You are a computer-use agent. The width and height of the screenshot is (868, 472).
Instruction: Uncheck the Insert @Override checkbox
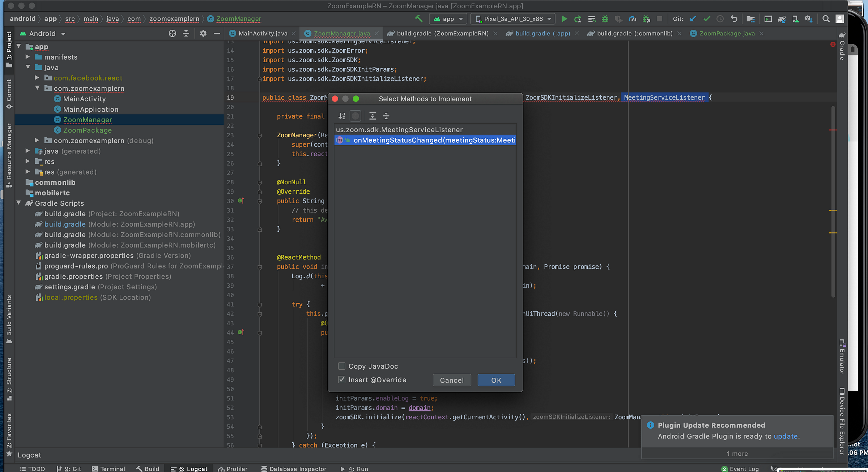click(341, 380)
